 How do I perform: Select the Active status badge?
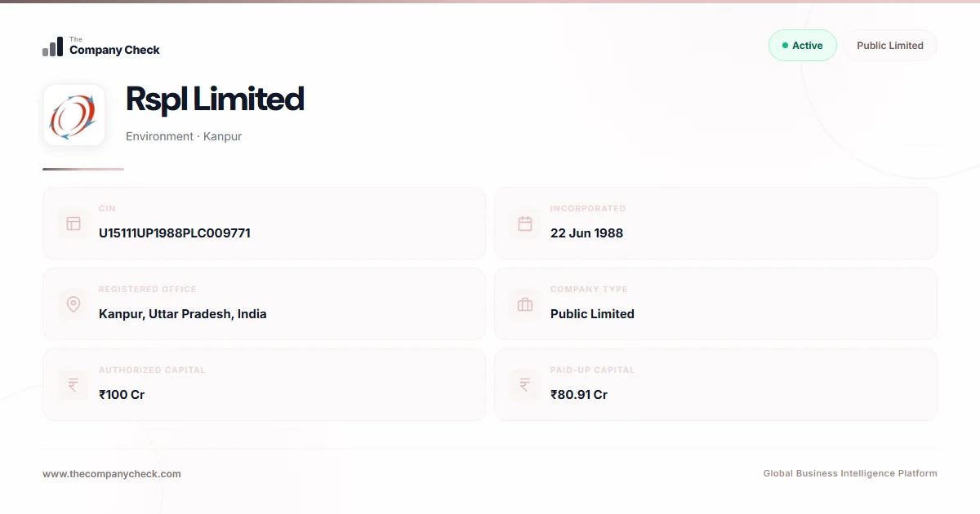click(803, 46)
